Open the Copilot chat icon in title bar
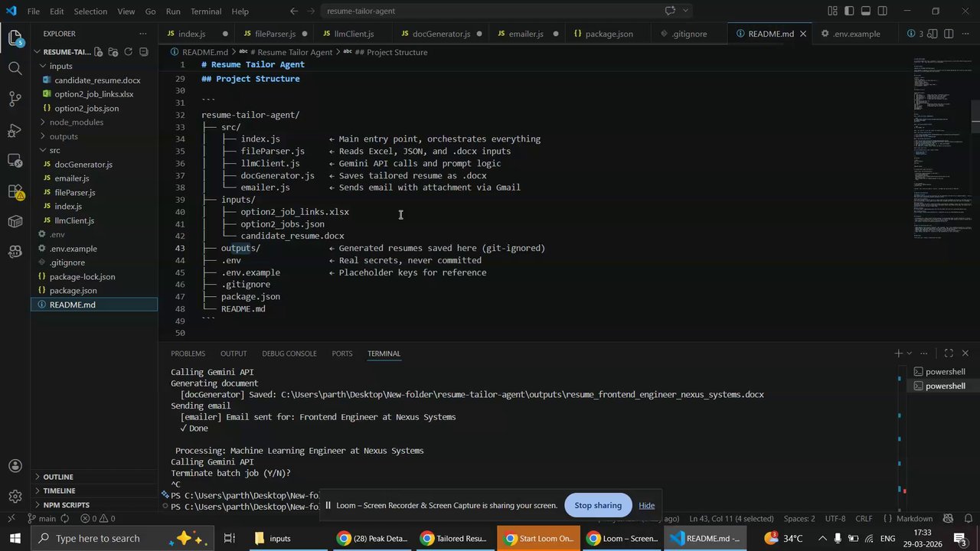The height and width of the screenshot is (551, 980). click(x=670, y=11)
